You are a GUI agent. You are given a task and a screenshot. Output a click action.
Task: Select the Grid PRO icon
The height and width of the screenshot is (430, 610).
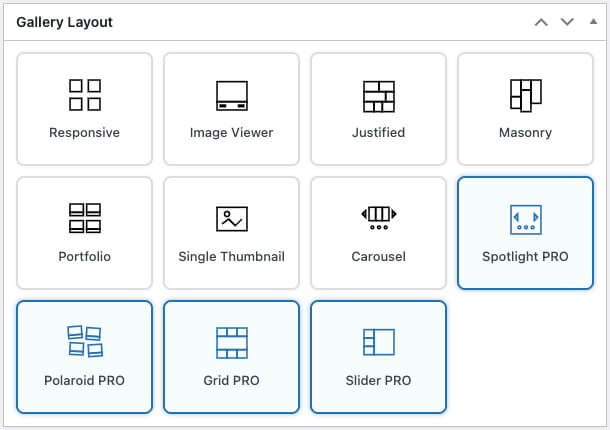click(231, 342)
